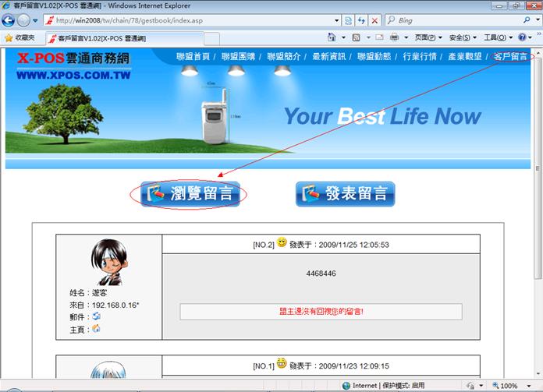Click the 瀏覽留言 browse messages button
Viewport: 543px width, 392px height.
point(191,194)
